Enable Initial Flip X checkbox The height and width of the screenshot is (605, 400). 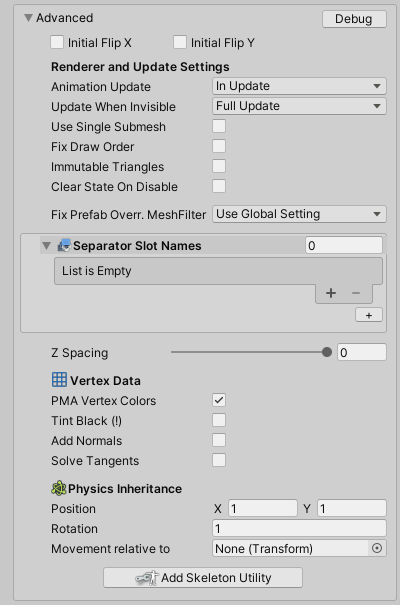[57, 42]
